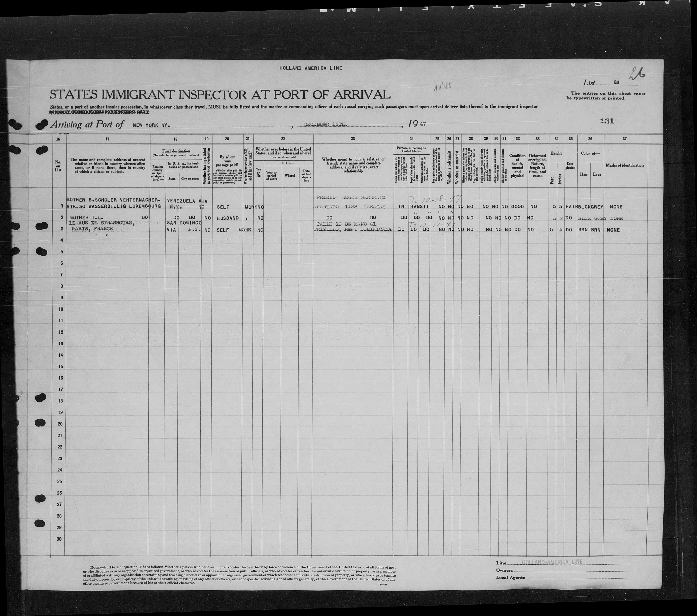Click 'MORE' in row 3 column 21

[x=245, y=230]
